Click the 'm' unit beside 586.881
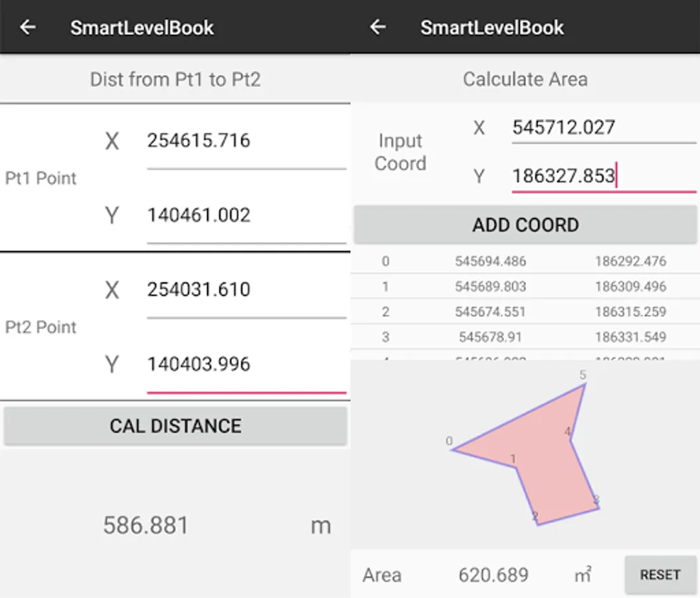Screen dimensions: 700x598 pyautogui.click(x=321, y=526)
